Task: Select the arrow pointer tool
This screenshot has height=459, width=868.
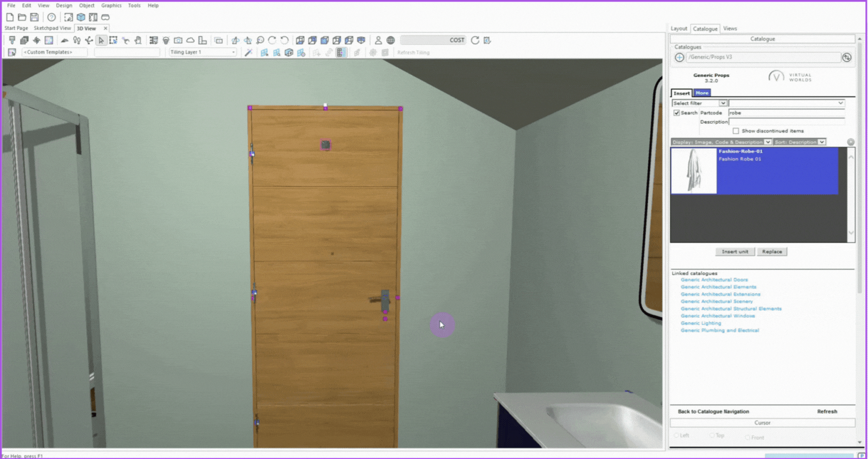Action: pos(101,40)
